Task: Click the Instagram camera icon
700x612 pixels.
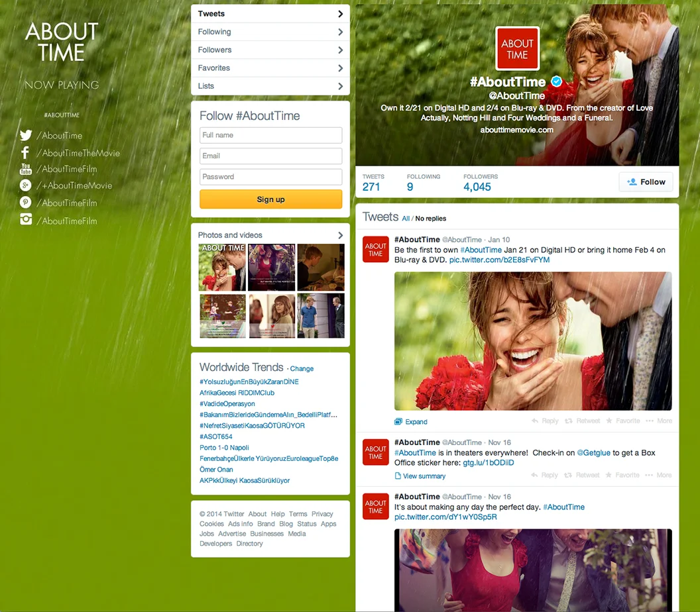Action: (26, 219)
